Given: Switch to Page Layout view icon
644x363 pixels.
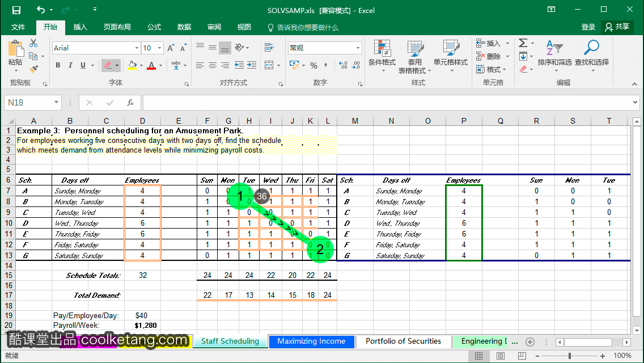Looking at the screenshot, I should point(500,356).
